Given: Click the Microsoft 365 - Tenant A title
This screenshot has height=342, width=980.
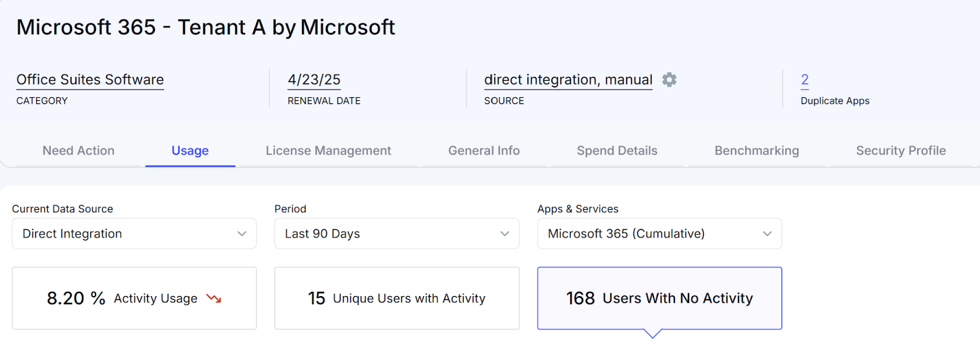Looking at the screenshot, I should click(x=205, y=27).
